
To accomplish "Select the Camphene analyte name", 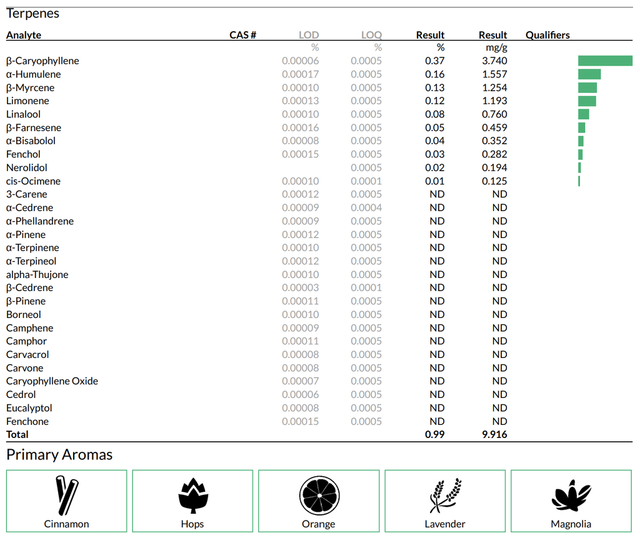I will [29, 328].
